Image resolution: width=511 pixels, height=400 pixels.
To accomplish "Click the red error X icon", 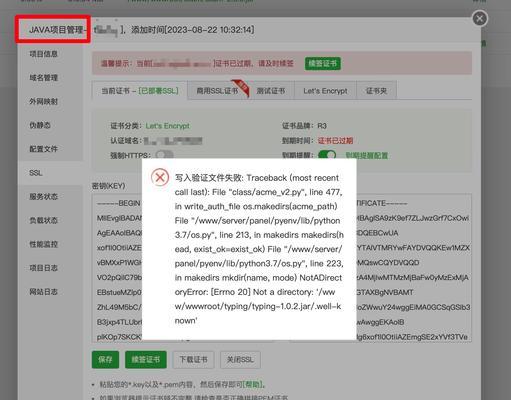I will [160, 177].
